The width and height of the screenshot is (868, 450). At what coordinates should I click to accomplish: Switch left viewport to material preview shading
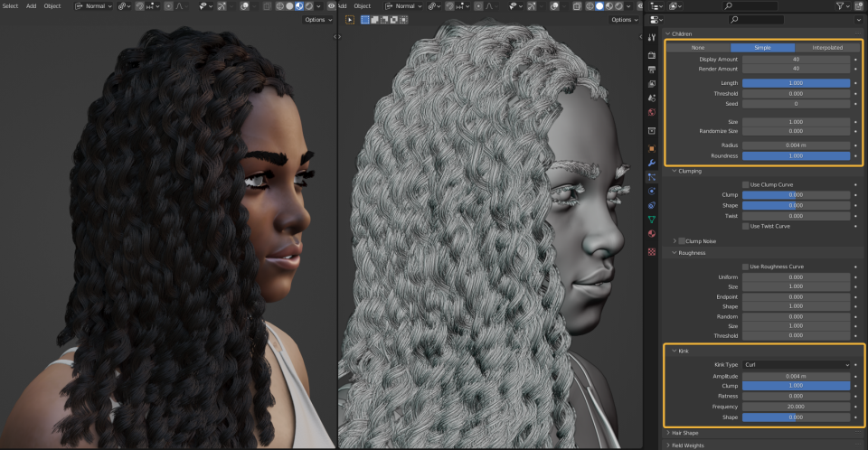pyautogui.click(x=299, y=6)
